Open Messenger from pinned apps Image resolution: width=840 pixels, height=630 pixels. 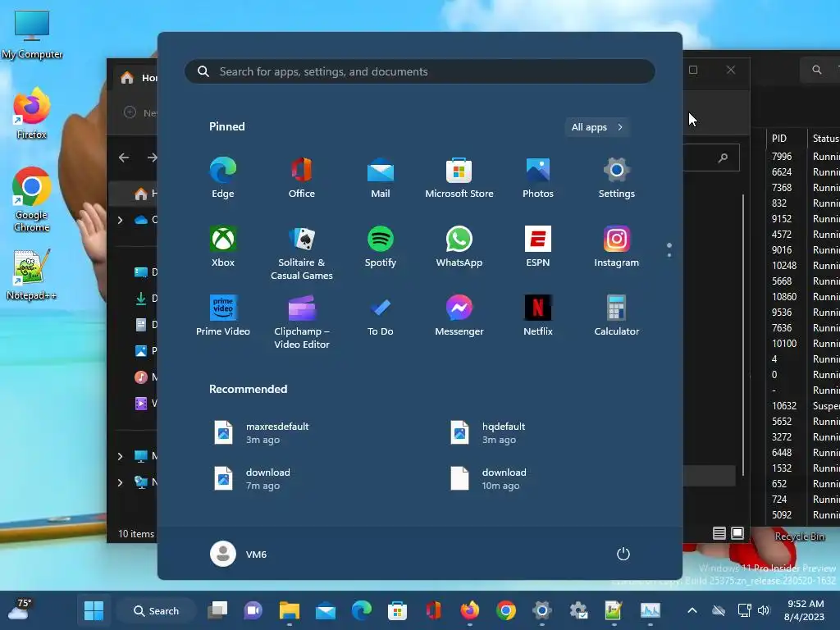[459, 316]
